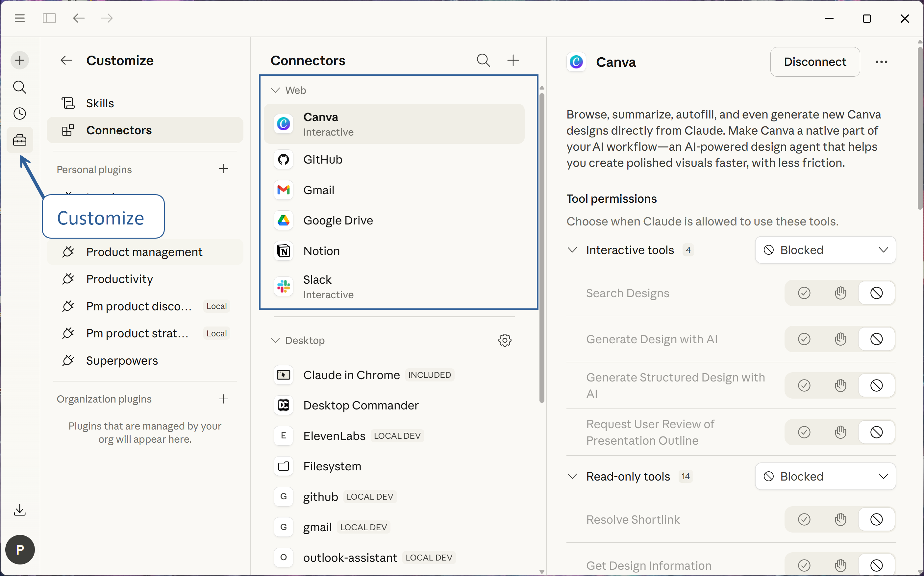The width and height of the screenshot is (924, 576).
Task: Set Search Designs to always allow
Action: (x=804, y=293)
